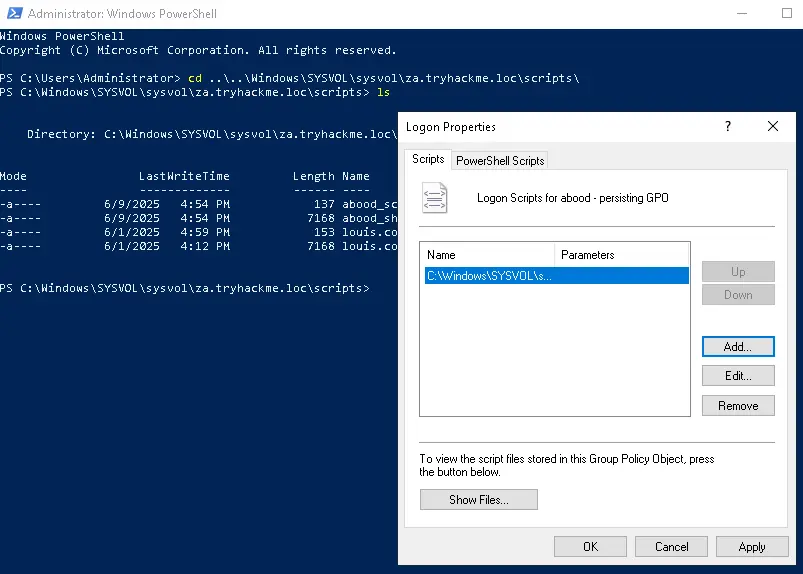The height and width of the screenshot is (574, 803).
Task: Cancel the Logon Properties dialog
Action: [671, 547]
